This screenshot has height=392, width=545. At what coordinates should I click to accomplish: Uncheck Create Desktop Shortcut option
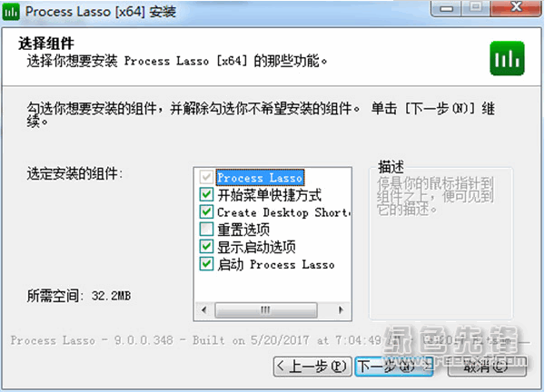point(206,211)
